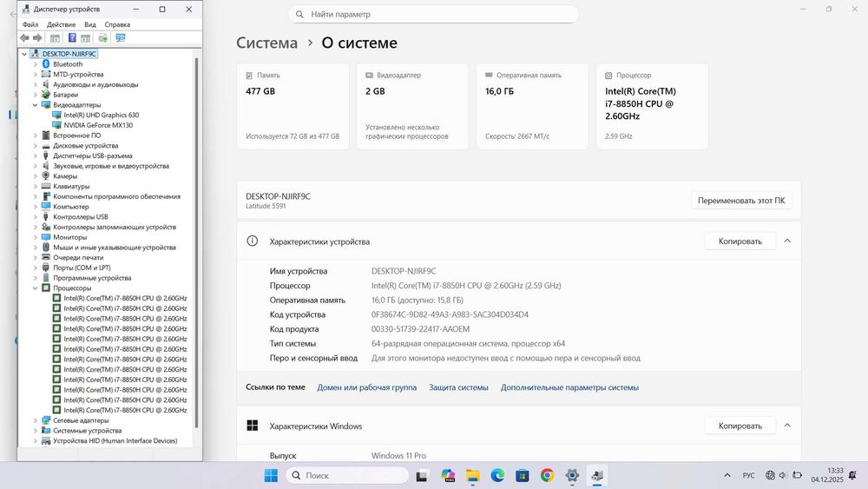This screenshot has height=489, width=868.
Task: Click the Система breadcrumb link
Action: click(266, 43)
